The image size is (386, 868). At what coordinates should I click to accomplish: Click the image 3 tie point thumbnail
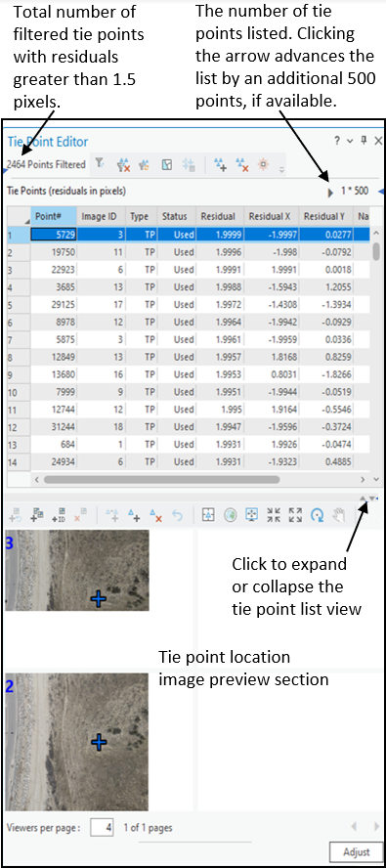pos(77,570)
